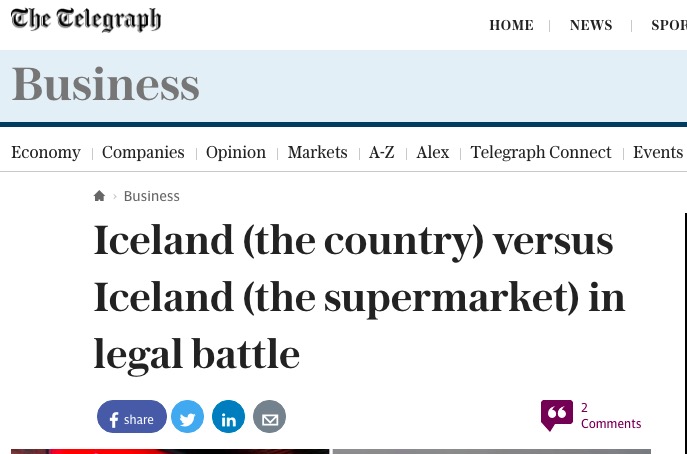Image resolution: width=687 pixels, height=454 pixels.
Task: Share the article on Twitter
Action: (x=188, y=417)
